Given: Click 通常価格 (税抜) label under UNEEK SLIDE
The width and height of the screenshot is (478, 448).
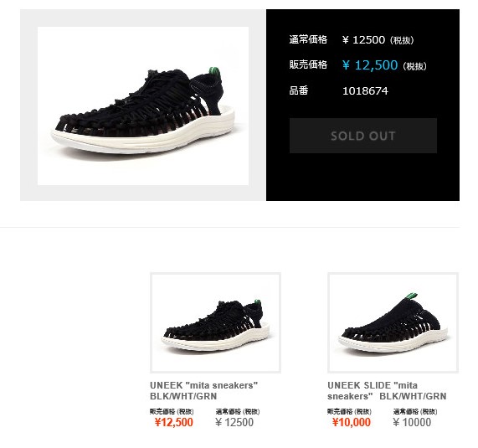Looking at the screenshot, I should [415, 412].
